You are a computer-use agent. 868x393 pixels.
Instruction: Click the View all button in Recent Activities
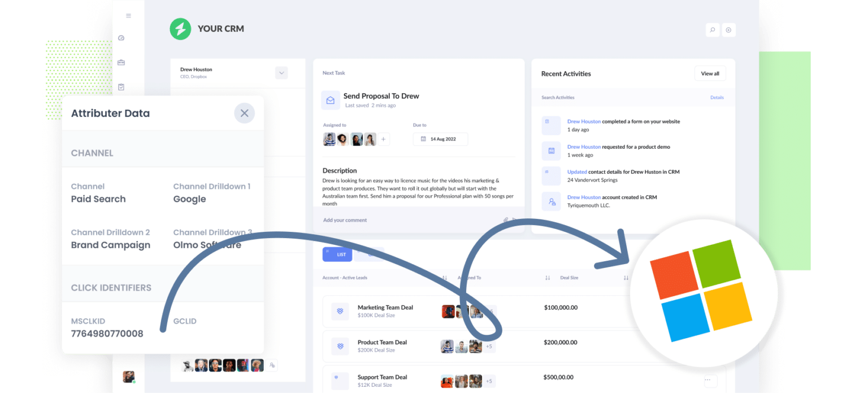coord(710,73)
